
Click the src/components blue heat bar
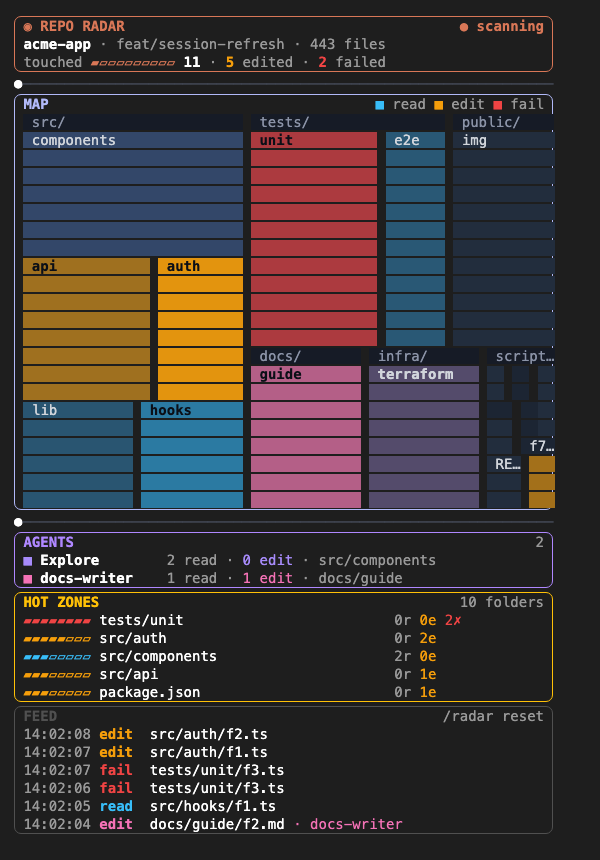point(57,657)
